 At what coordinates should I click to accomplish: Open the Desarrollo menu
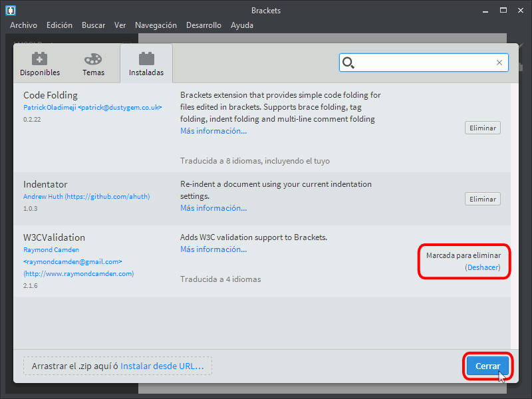[203, 25]
